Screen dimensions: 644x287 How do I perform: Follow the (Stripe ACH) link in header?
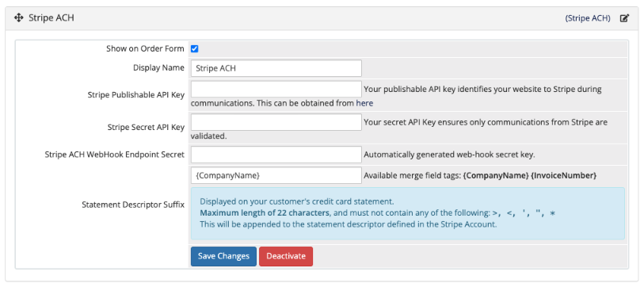click(x=588, y=18)
